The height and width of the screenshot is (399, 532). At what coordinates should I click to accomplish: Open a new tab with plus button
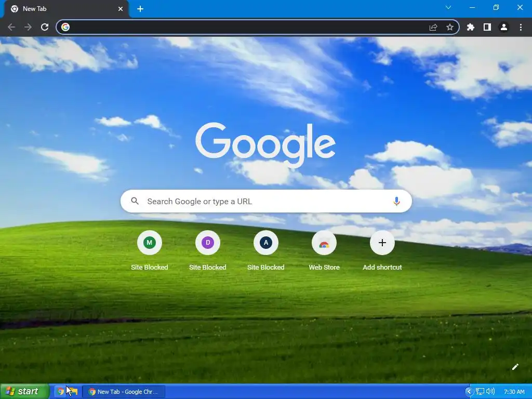click(140, 9)
